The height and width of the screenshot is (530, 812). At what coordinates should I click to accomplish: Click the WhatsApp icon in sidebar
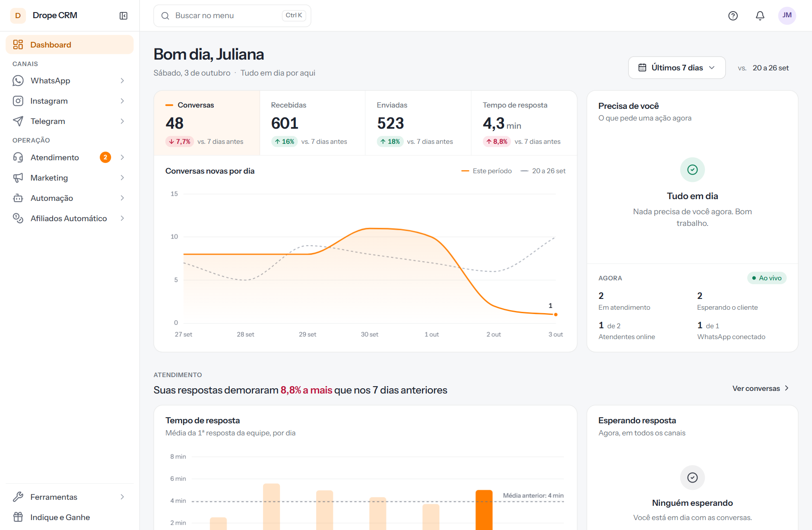point(18,81)
